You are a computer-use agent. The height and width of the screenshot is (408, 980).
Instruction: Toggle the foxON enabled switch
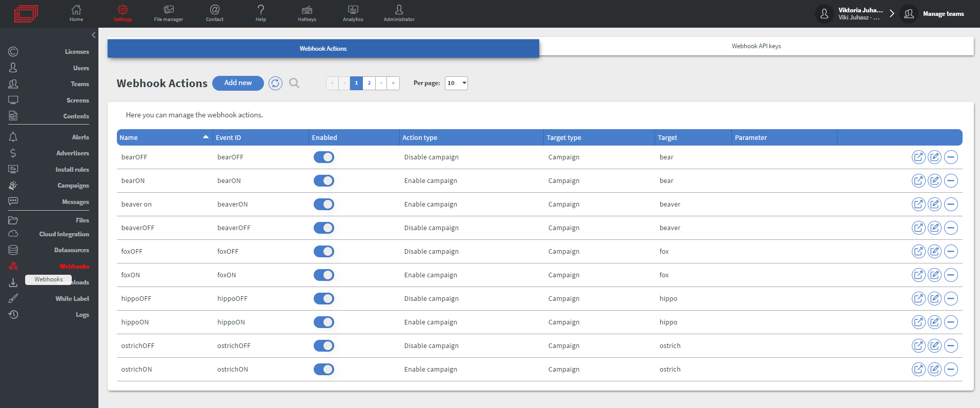tap(324, 275)
